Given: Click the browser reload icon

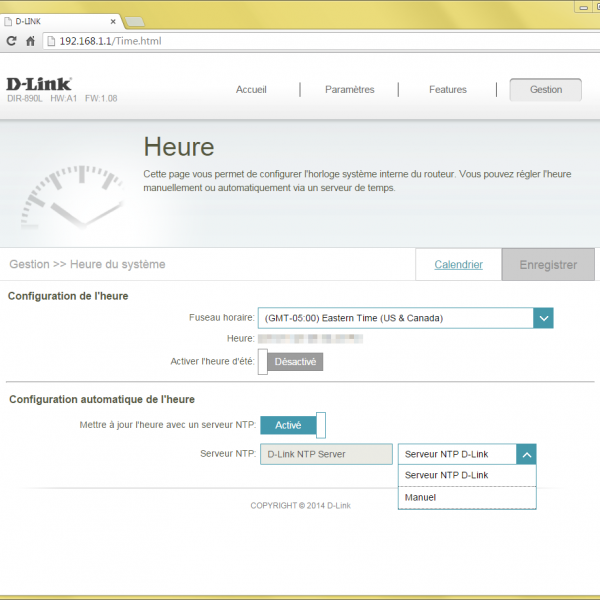Looking at the screenshot, I should pos(12,41).
